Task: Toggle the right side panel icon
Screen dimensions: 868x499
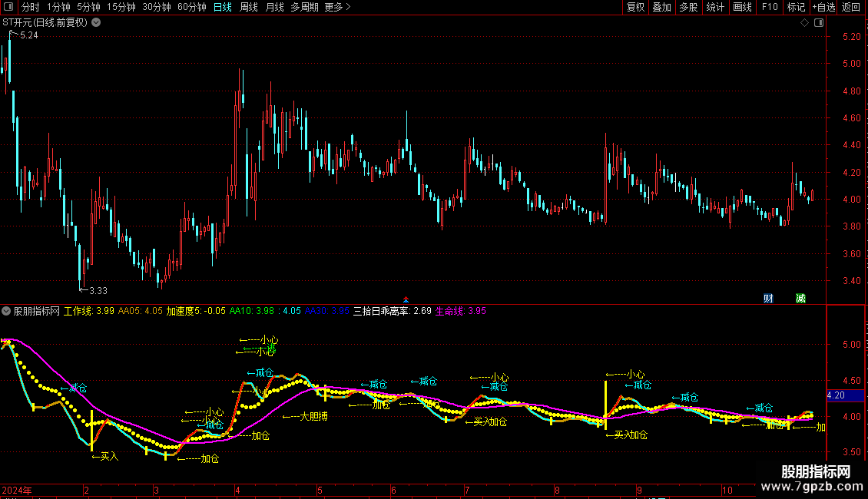Action: pyautogui.click(x=819, y=23)
